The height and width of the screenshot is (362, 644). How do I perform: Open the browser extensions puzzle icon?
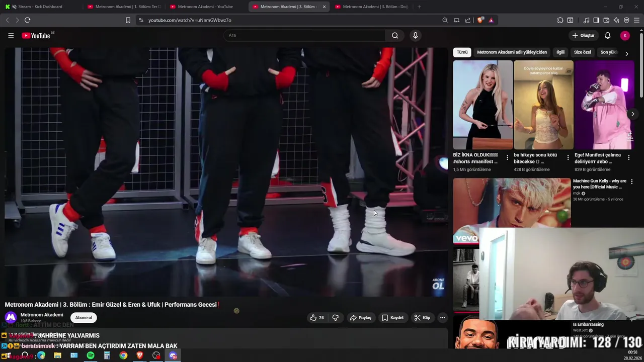560,20
